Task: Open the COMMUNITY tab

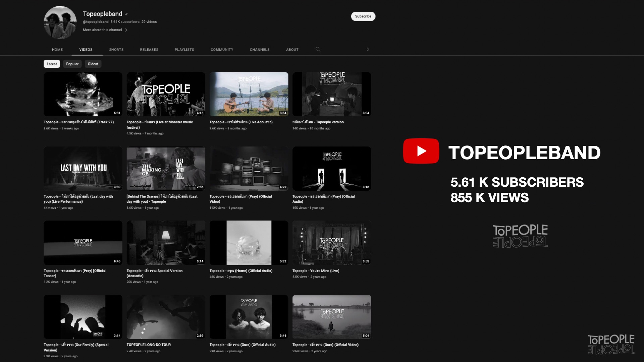Action: coord(222,50)
